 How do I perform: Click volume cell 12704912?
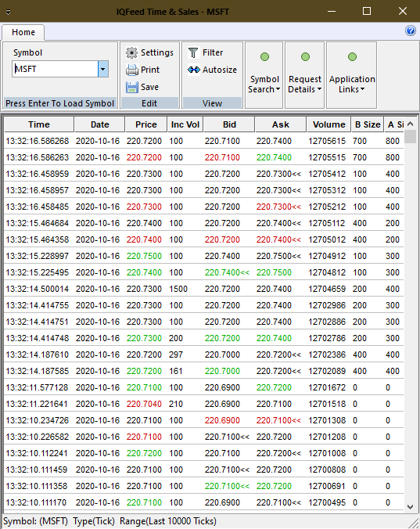[x=327, y=256]
